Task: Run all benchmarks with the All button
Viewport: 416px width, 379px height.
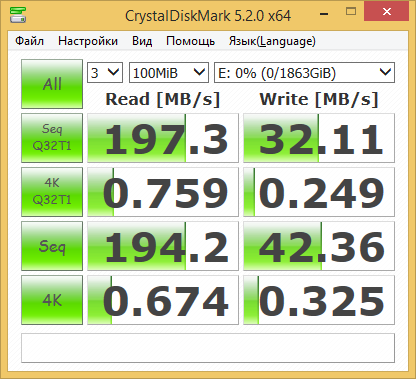Action: [52, 84]
